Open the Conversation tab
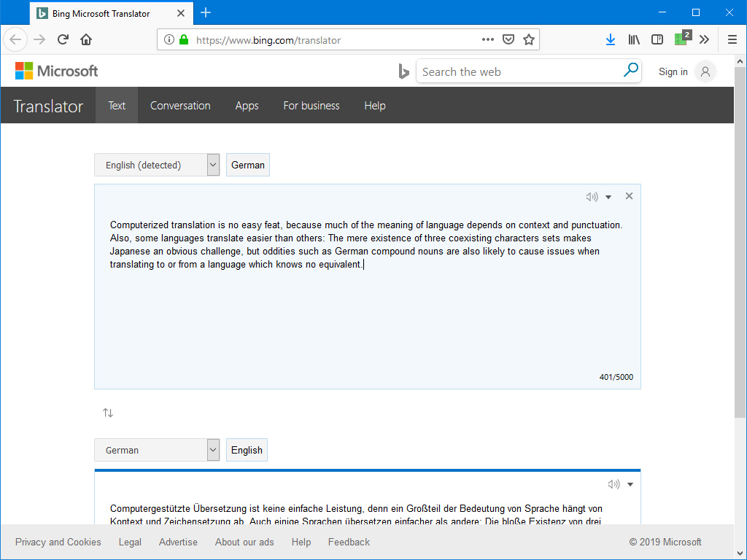Screen dimensions: 747x560 click(x=180, y=105)
